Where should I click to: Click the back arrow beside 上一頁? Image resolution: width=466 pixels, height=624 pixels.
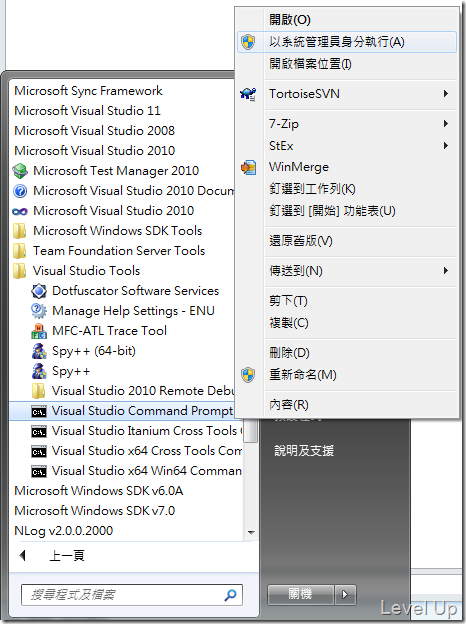click(23, 556)
